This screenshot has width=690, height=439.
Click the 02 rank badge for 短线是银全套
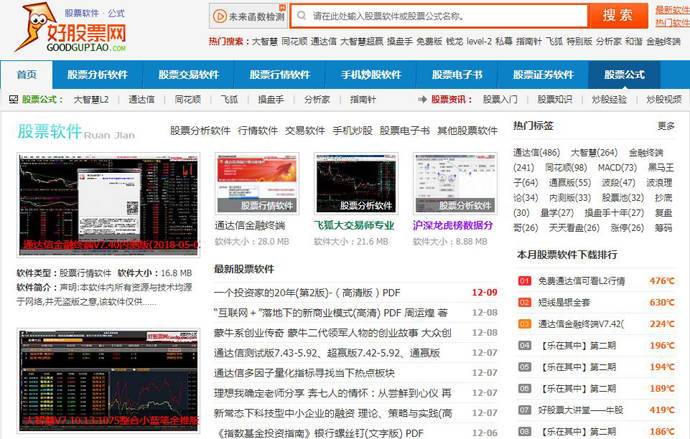coord(524,302)
